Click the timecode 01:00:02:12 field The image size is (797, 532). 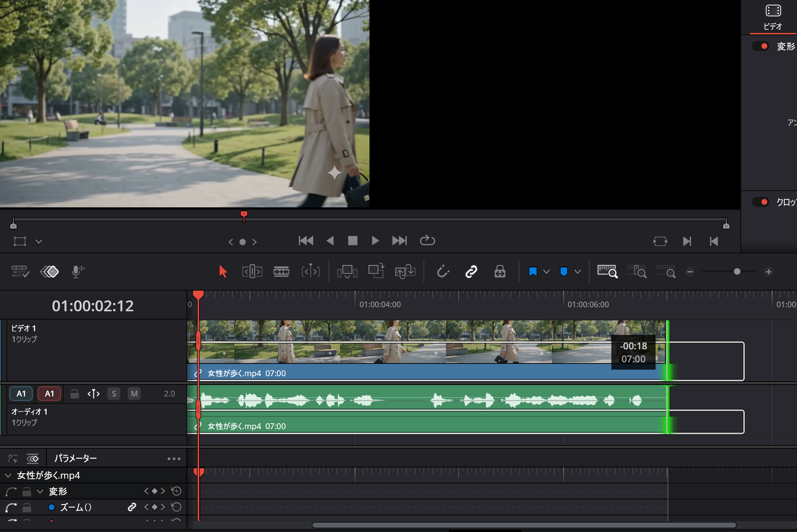click(x=93, y=306)
